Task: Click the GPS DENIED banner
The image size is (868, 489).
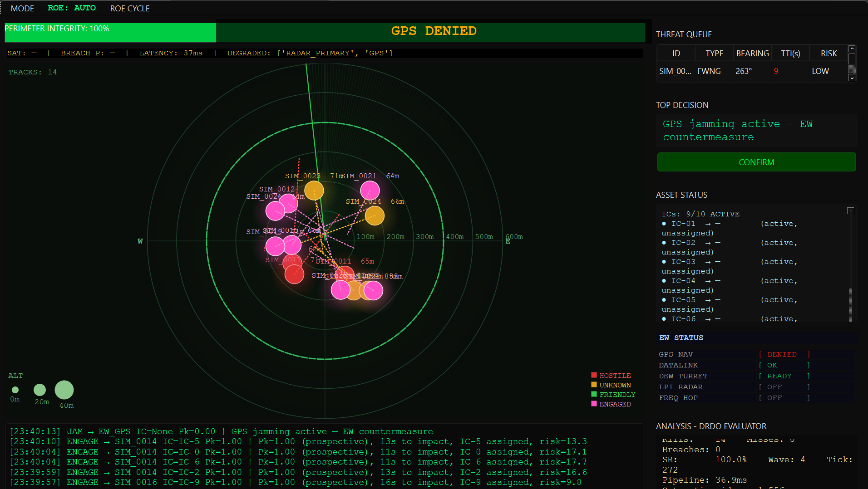Action: click(x=434, y=31)
